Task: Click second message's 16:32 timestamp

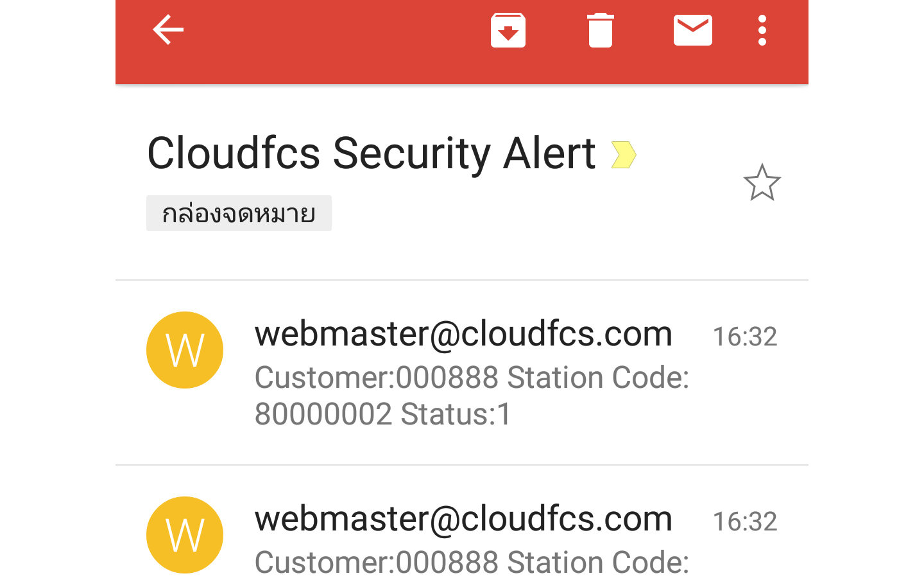Action: [x=745, y=521]
